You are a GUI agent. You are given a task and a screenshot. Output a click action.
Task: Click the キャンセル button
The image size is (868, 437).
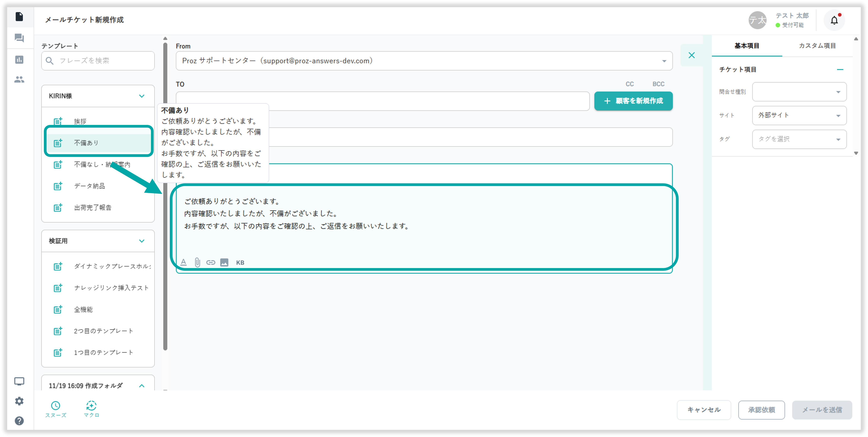point(703,410)
